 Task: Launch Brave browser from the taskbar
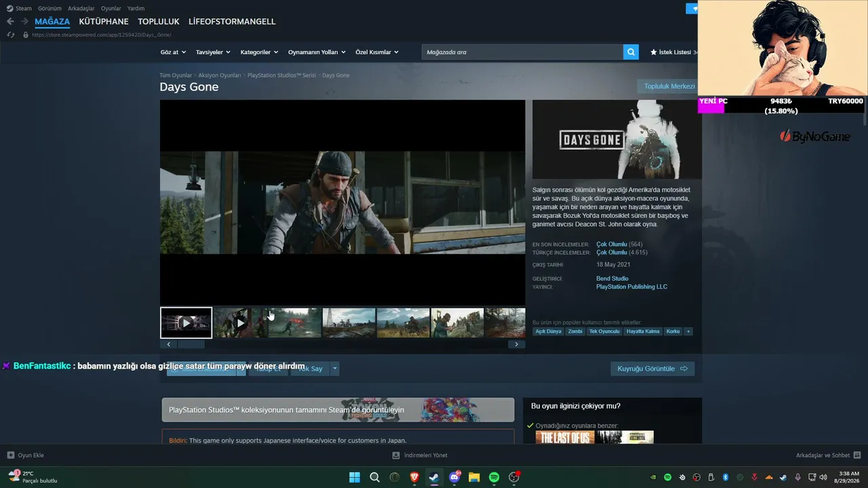point(414,477)
